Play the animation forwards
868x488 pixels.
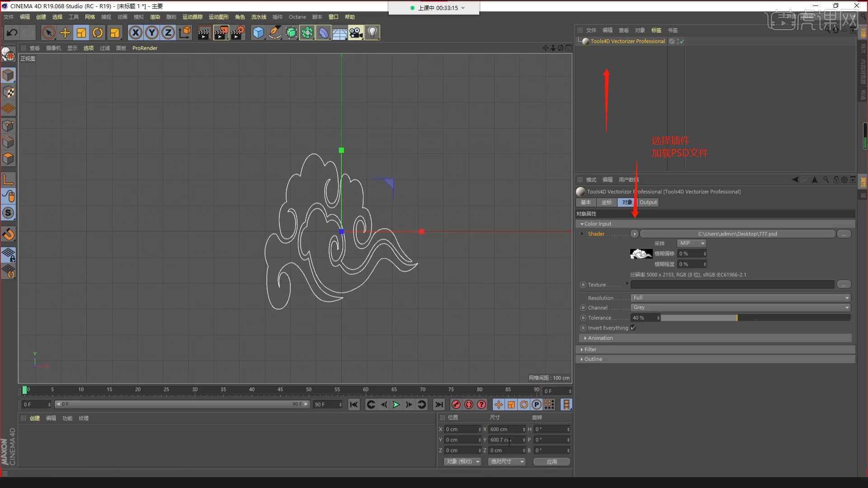(x=396, y=404)
